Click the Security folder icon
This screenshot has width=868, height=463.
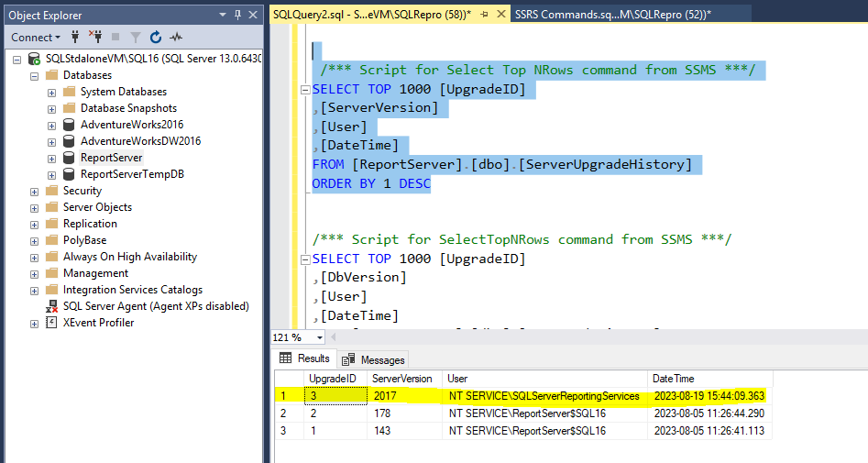coord(51,191)
